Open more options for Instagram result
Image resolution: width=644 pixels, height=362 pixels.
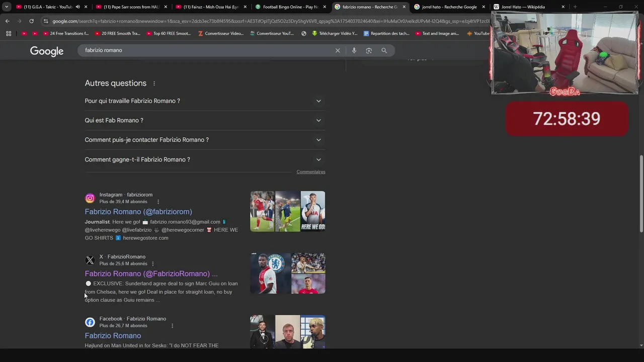[158, 202]
